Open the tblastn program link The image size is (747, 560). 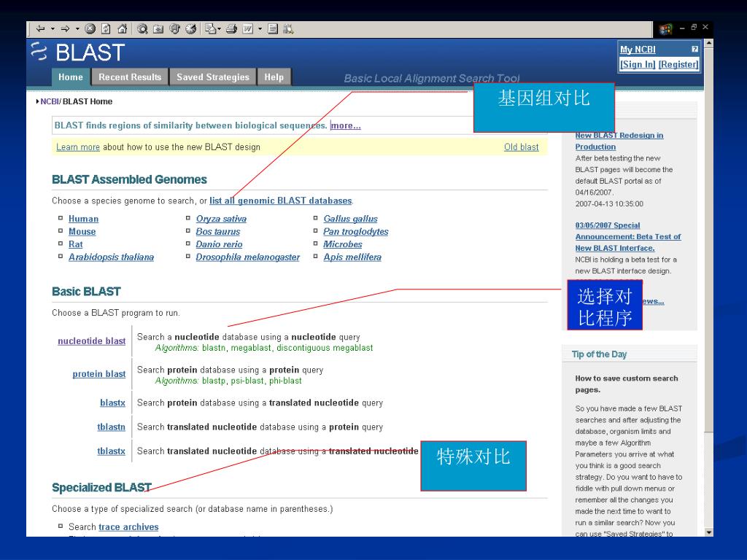(x=111, y=427)
